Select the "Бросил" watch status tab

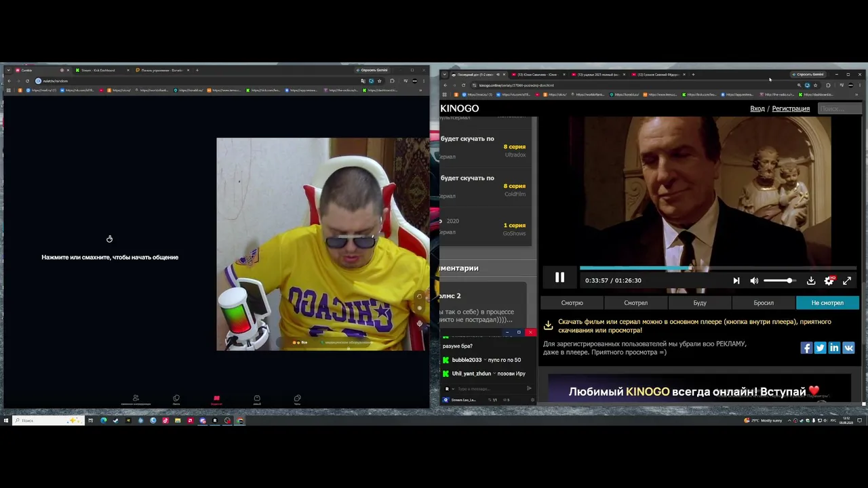point(764,303)
